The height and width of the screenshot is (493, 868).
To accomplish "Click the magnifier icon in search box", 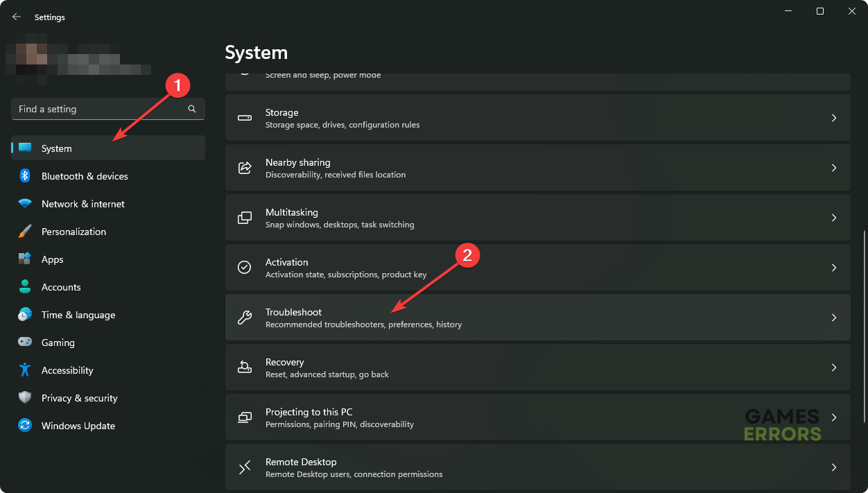I will coord(192,109).
